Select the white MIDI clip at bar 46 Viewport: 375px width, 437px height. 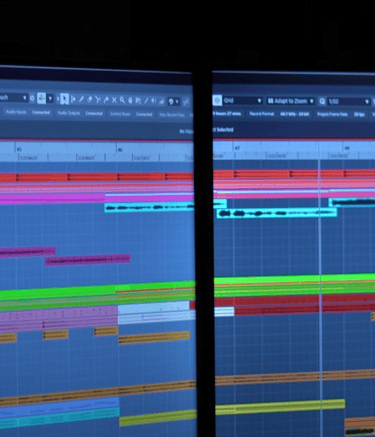click(154, 312)
